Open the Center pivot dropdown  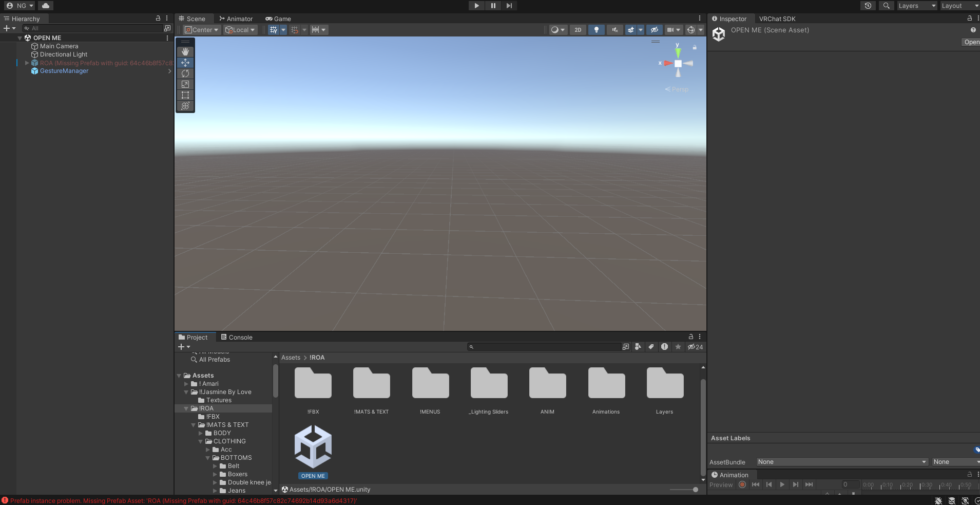tap(202, 30)
